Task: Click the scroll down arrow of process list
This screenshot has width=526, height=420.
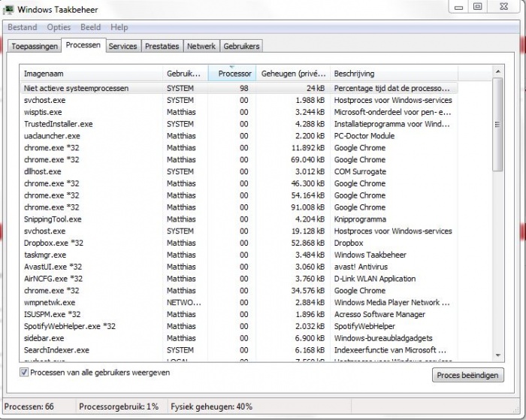Action: pyautogui.click(x=497, y=355)
